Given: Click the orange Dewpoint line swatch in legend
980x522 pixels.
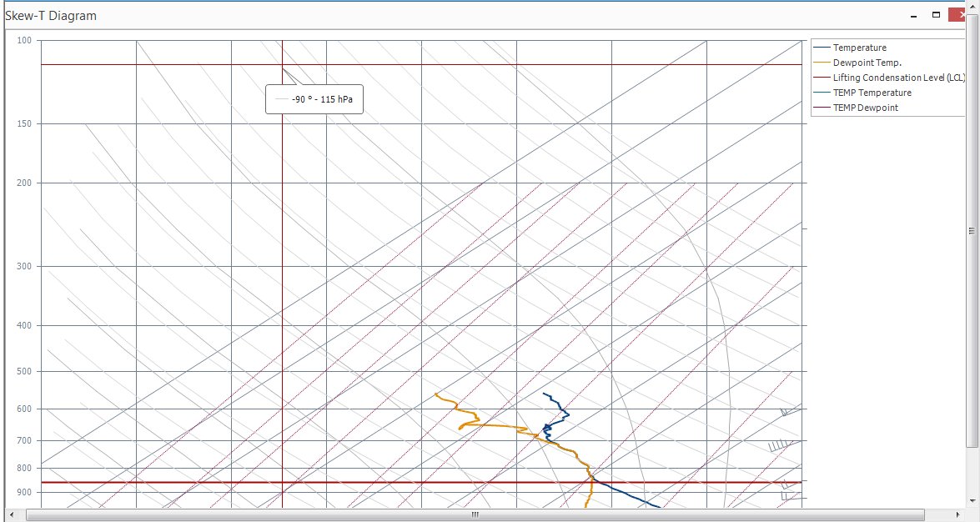Looking at the screenshot, I should pyautogui.click(x=822, y=63).
